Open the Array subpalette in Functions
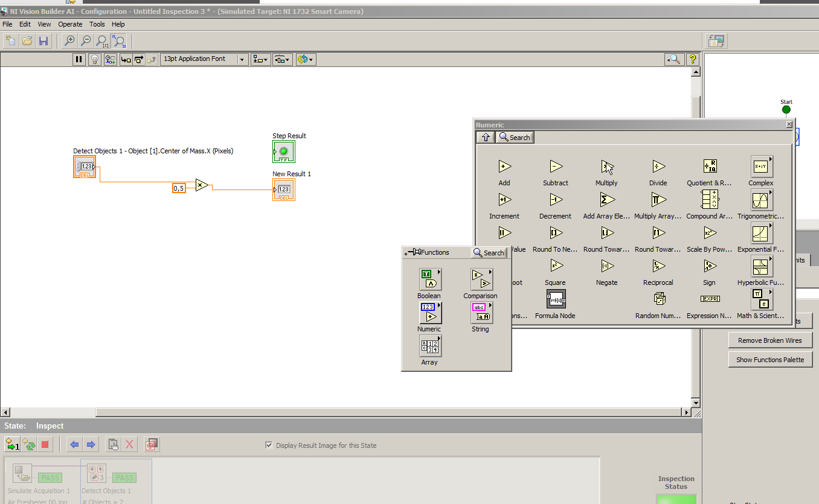Screen dimensions: 819x504 [429, 346]
